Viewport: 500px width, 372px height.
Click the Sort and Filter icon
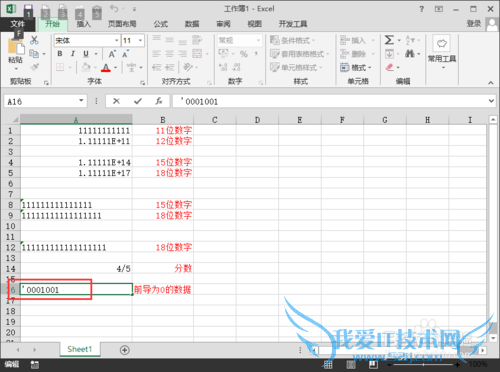(x=410, y=40)
